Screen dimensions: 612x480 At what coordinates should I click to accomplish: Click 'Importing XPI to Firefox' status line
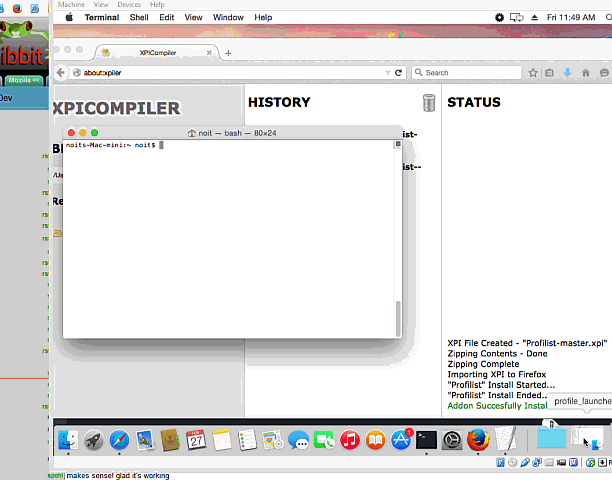coord(497,375)
